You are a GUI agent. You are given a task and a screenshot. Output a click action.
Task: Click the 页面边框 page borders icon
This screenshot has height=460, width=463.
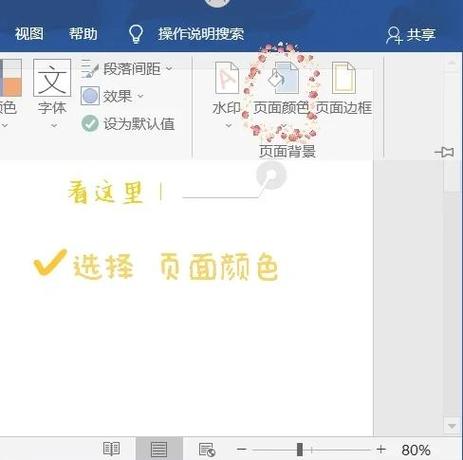[344, 78]
